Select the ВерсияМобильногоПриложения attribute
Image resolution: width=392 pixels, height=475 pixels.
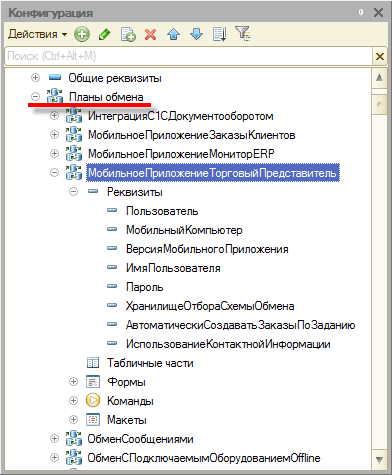coord(207,249)
